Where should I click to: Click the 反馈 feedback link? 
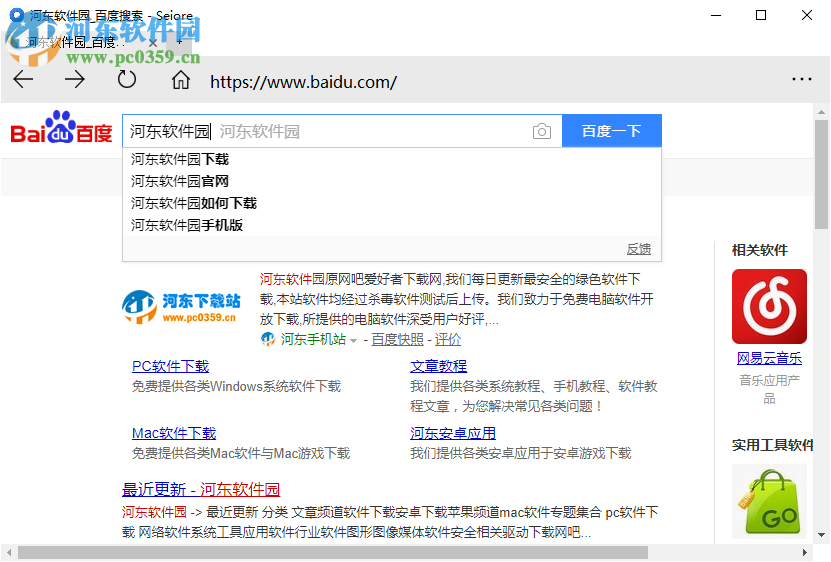tap(639, 249)
